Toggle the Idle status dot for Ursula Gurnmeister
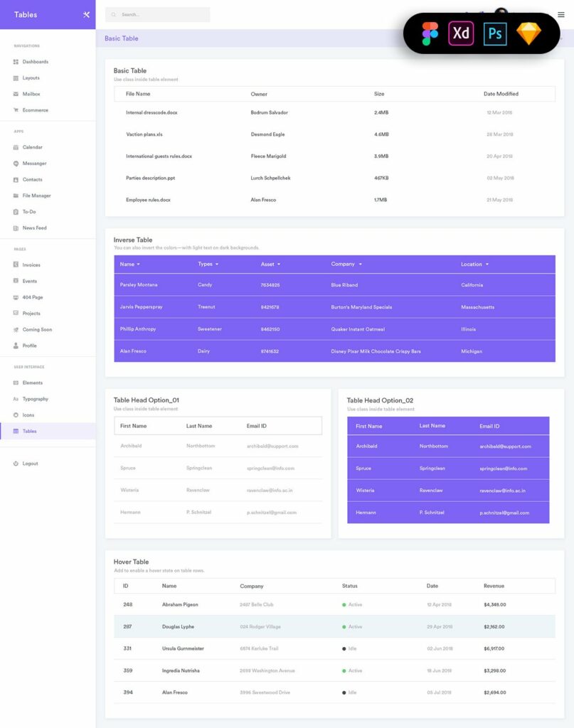 coord(346,648)
